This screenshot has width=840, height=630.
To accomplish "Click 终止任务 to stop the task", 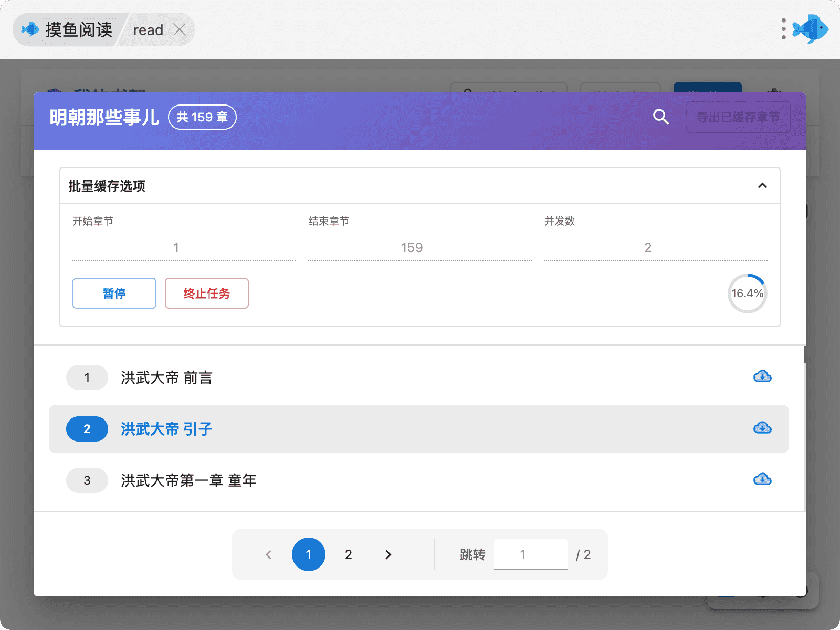I will [206, 293].
